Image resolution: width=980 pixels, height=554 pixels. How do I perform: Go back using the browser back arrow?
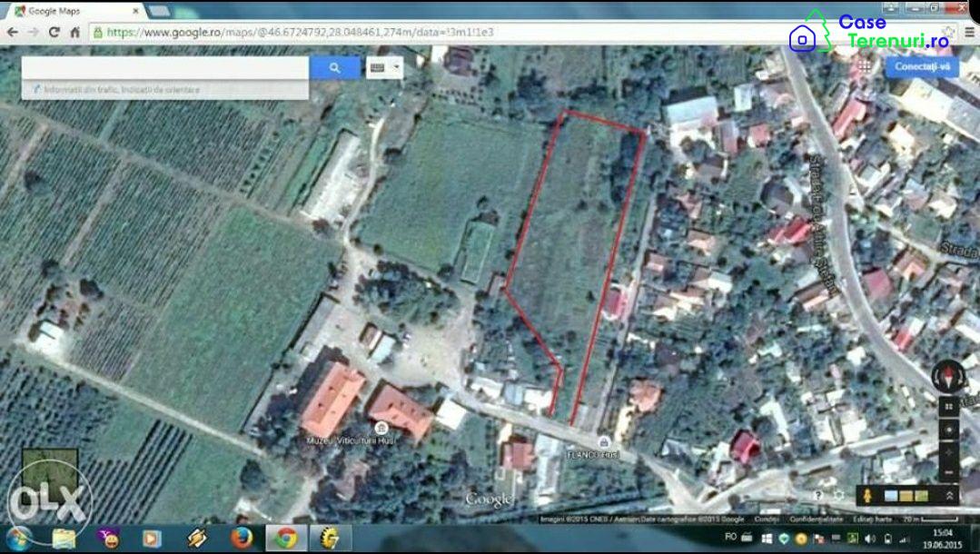click(13, 32)
